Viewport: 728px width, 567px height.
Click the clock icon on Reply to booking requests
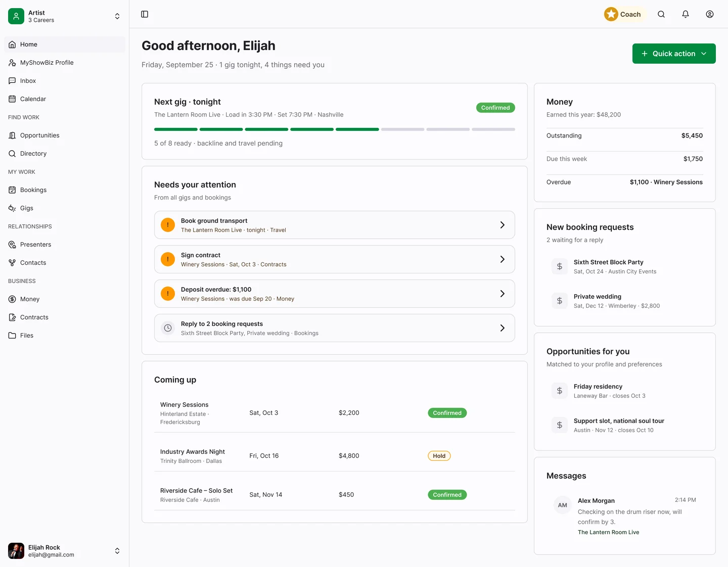(x=168, y=328)
